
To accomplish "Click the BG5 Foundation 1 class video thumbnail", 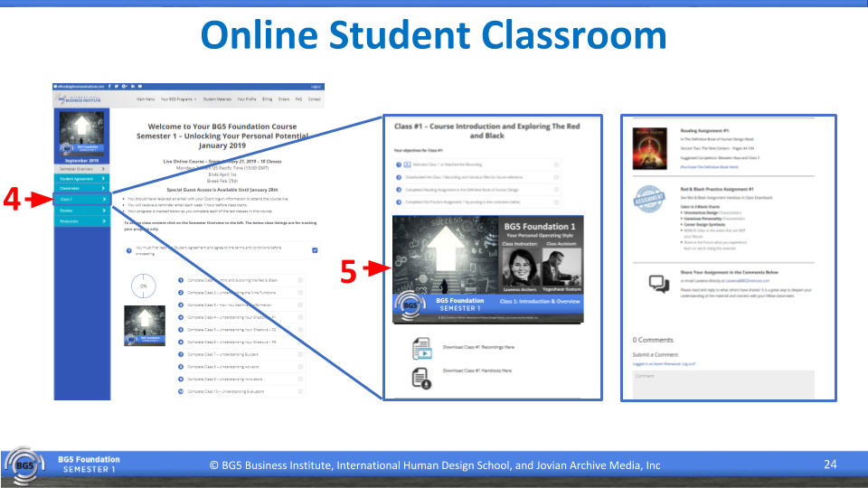I will pyautogui.click(x=487, y=269).
